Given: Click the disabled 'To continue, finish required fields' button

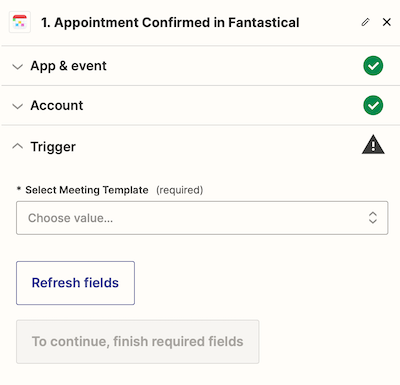Looking at the screenshot, I should pos(138,342).
